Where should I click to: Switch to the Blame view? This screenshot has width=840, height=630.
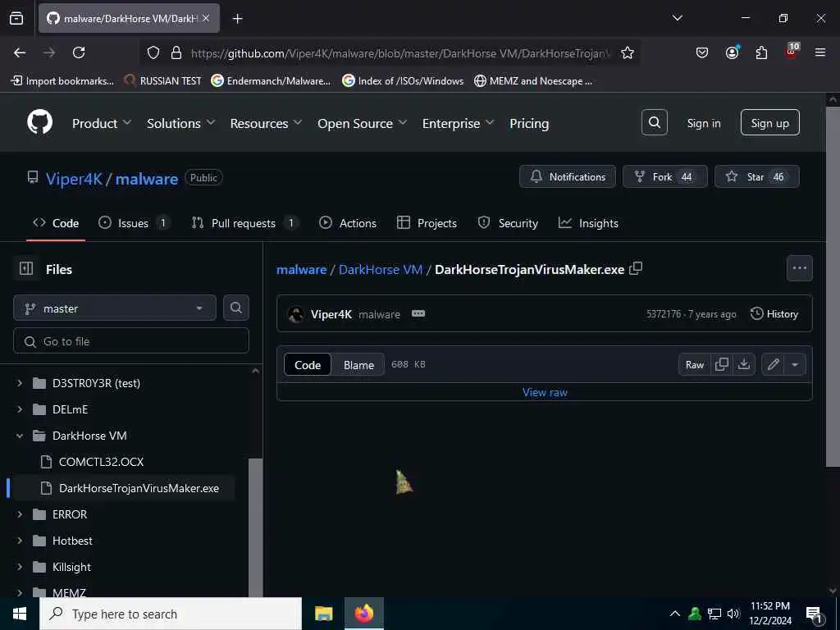(x=358, y=365)
